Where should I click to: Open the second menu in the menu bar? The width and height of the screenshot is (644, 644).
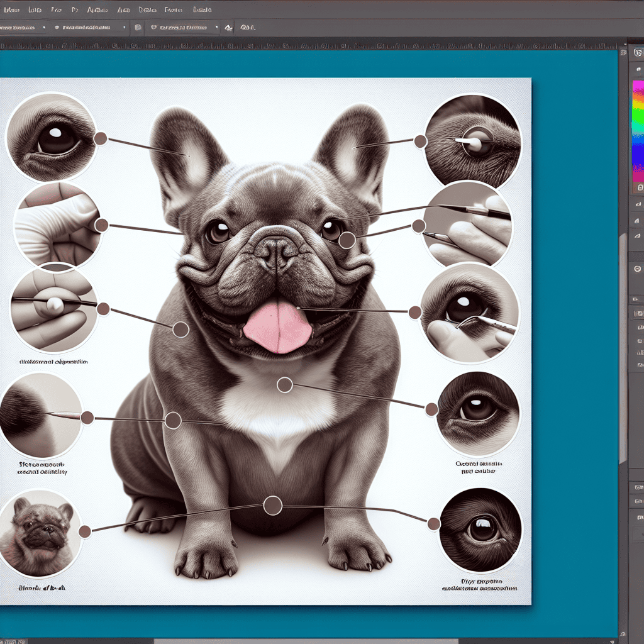[36, 10]
